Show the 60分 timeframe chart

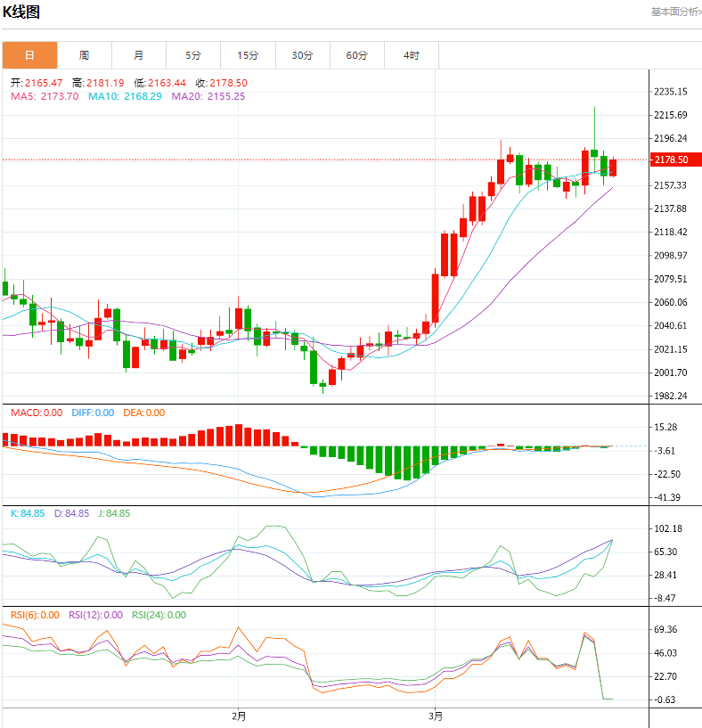click(x=356, y=55)
